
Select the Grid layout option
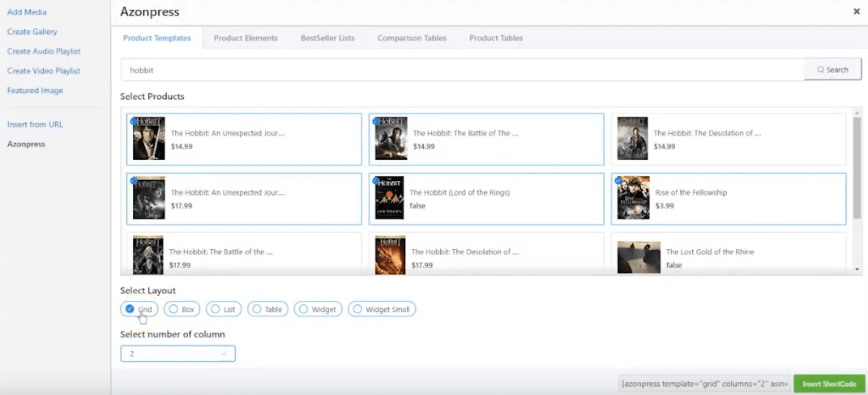[x=139, y=309]
